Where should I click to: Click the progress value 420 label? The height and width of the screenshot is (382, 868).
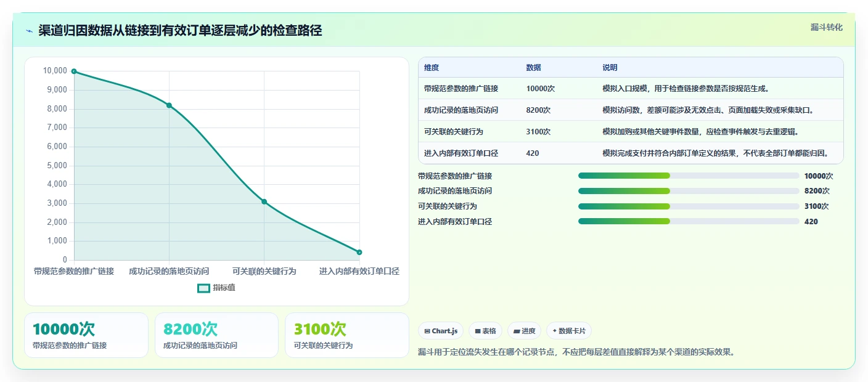click(811, 222)
